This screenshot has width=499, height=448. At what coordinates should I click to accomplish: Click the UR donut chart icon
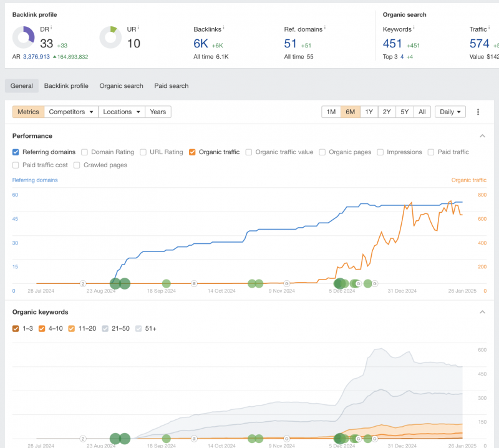[110, 37]
